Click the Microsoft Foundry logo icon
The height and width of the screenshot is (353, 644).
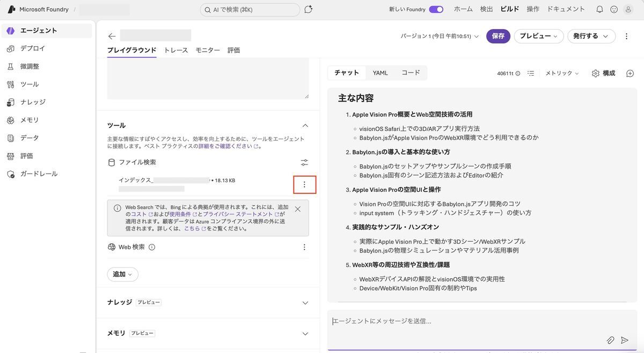11,10
